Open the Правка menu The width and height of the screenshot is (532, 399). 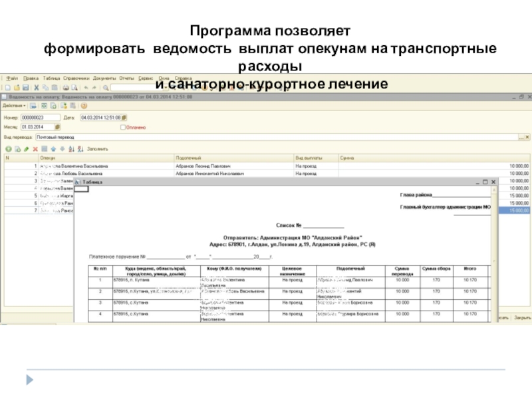click(31, 78)
